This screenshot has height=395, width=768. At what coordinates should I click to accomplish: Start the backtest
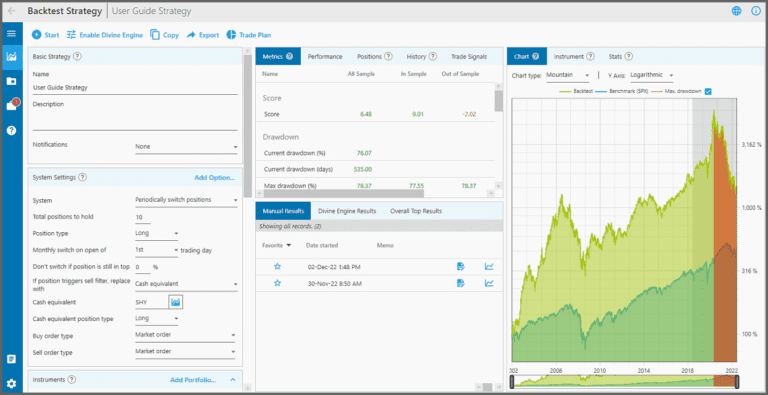coord(45,35)
